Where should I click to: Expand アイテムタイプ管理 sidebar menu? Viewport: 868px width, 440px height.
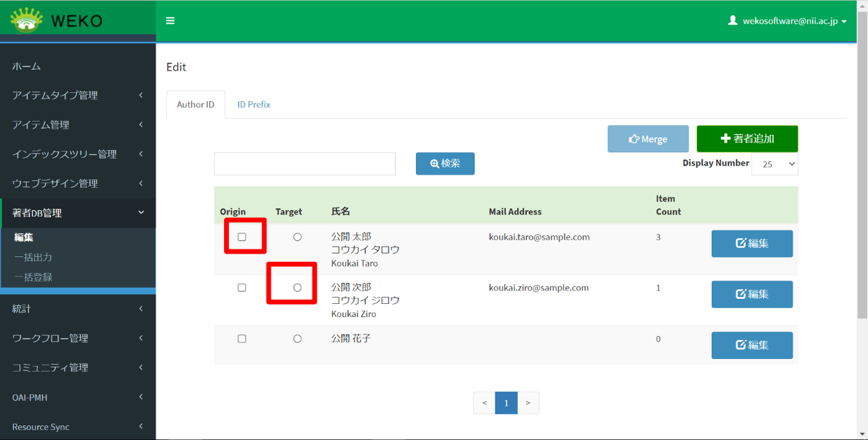click(77, 96)
